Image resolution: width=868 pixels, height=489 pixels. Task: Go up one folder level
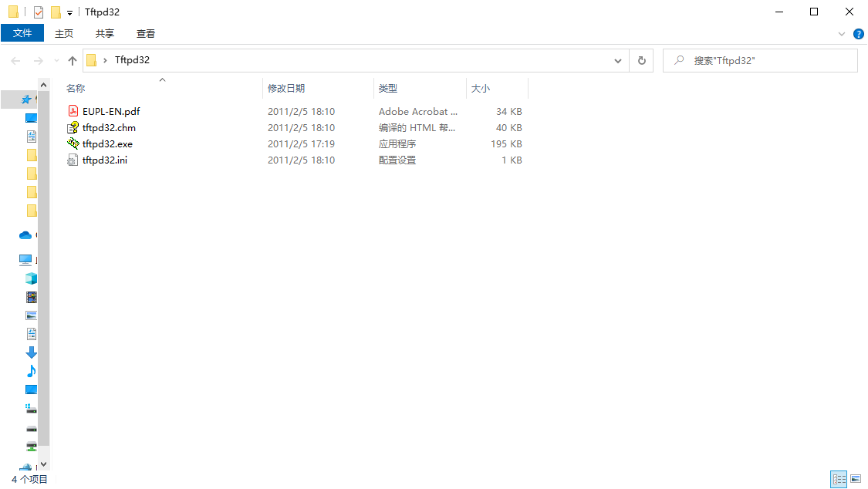coord(73,60)
